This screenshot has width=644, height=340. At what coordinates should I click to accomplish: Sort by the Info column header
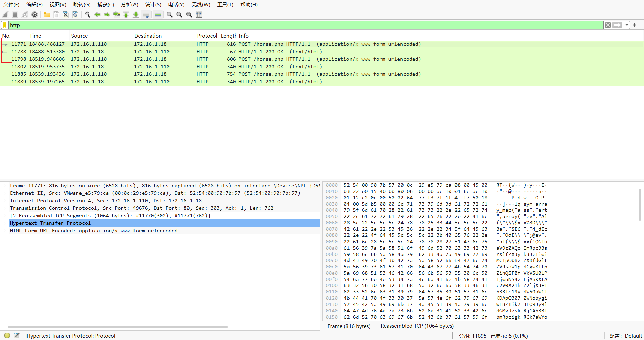(x=244, y=36)
